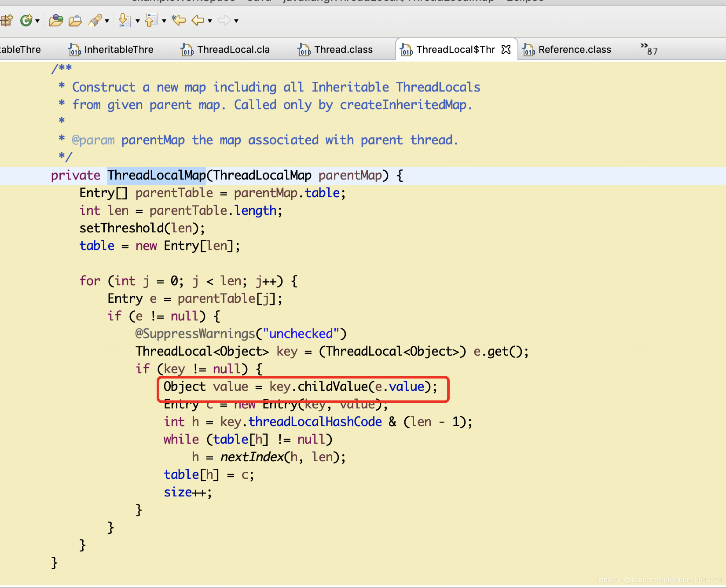726x588 pixels.
Task: Open the Run button dropdown arrow
Action: click(x=37, y=20)
